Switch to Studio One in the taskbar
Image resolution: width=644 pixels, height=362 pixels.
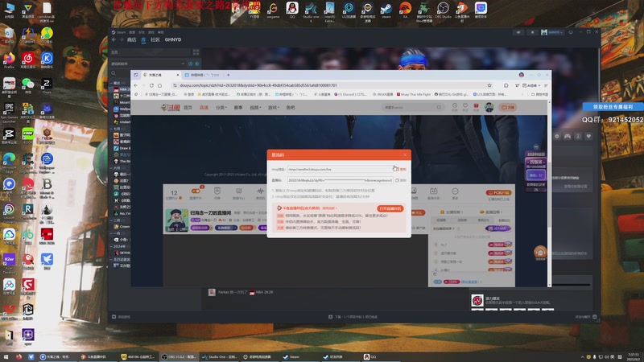coord(219,356)
